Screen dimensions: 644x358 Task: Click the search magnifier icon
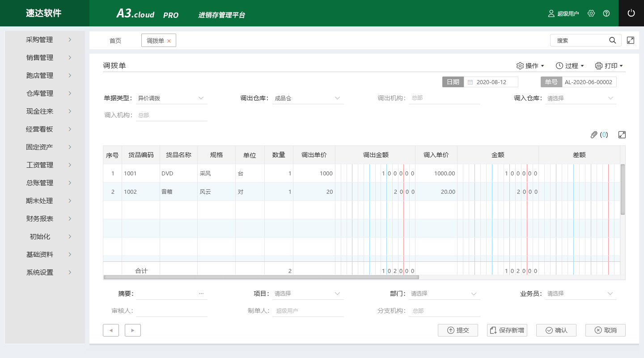[613, 40]
